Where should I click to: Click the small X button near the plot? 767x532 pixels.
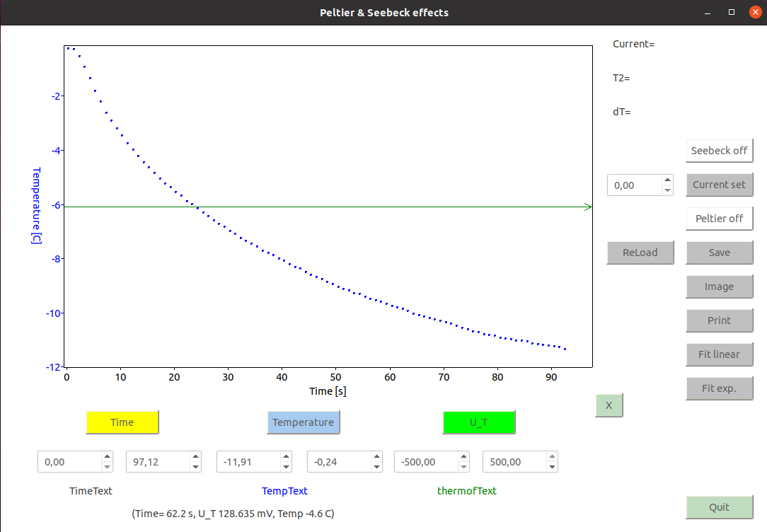(x=609, y=405)
